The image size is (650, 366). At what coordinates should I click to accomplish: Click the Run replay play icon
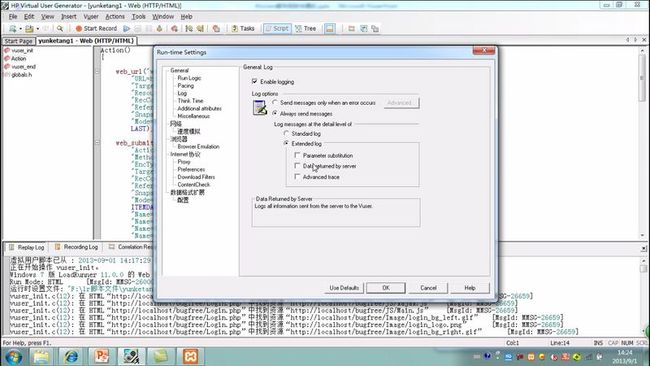127,28
